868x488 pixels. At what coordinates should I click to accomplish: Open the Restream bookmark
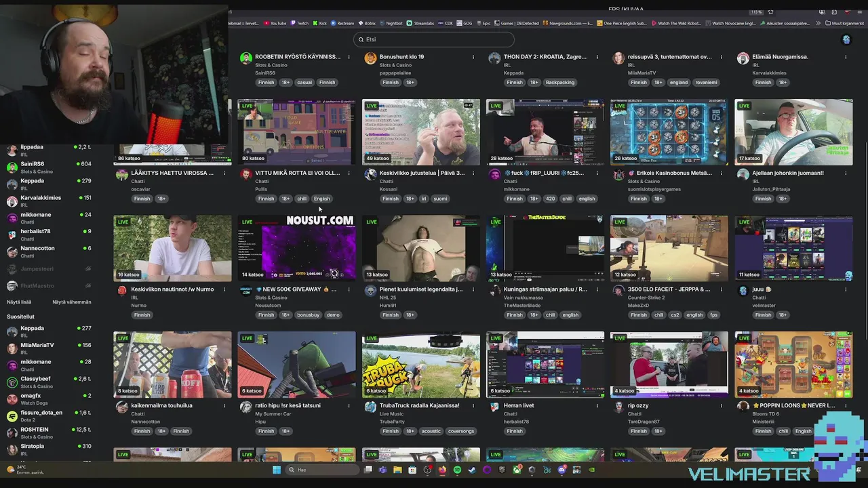[341, 23]
